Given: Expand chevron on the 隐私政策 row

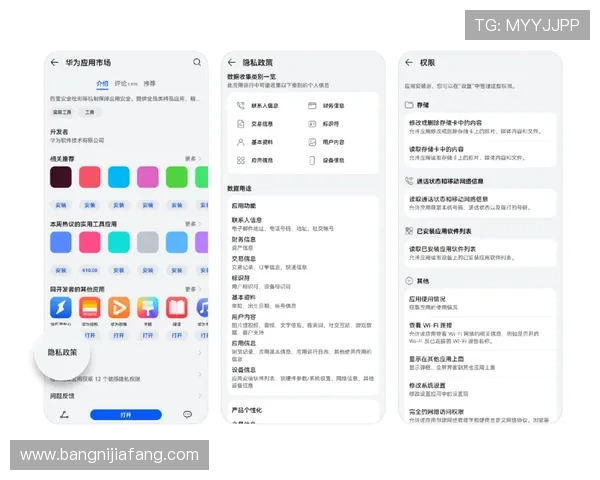Looking at the screenshot, I should [x=199, y=353].
